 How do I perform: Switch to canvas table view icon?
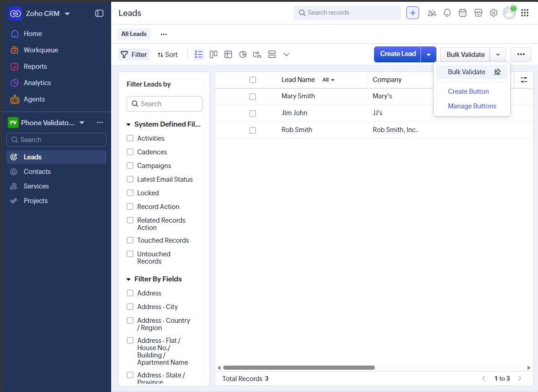point(228,55)
